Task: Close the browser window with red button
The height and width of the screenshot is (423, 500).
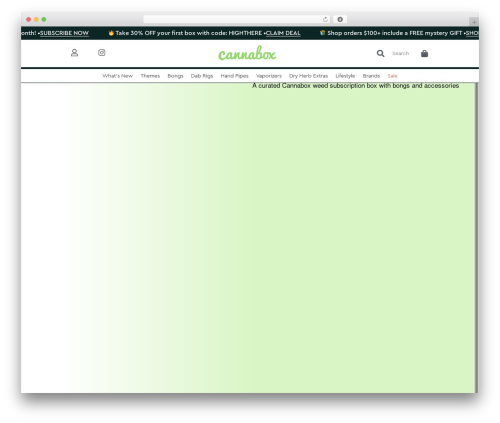Action: 29,19
